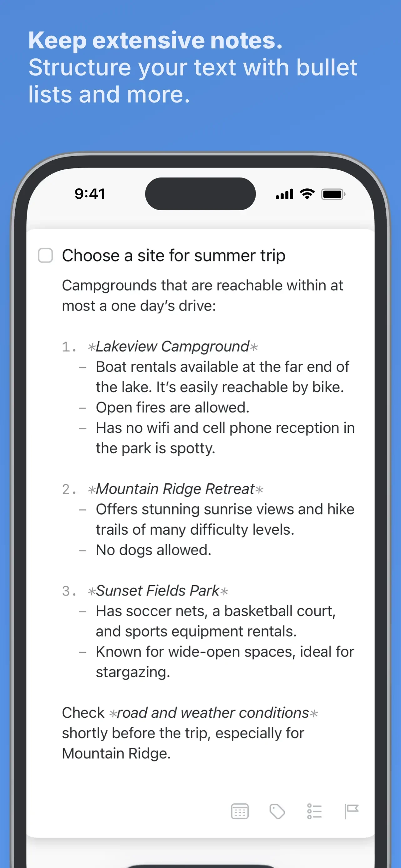Tap the 9:41 clock in status bar
Screen dimensions: 401x868
tap(90, 194)
